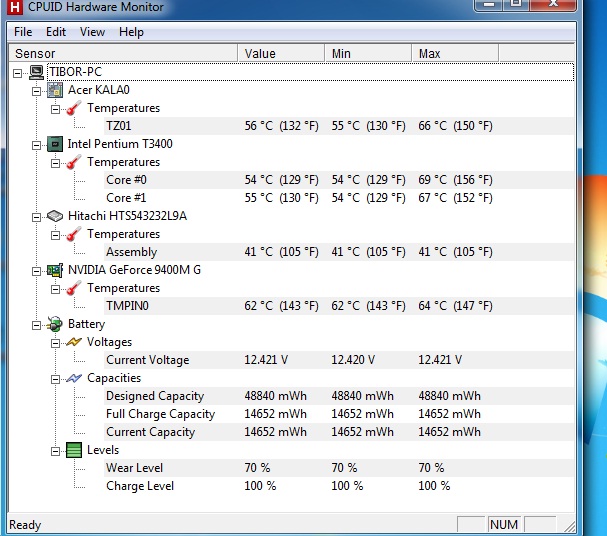
Task: Collapse the Capacities group
Action: [x=55, y=379]
